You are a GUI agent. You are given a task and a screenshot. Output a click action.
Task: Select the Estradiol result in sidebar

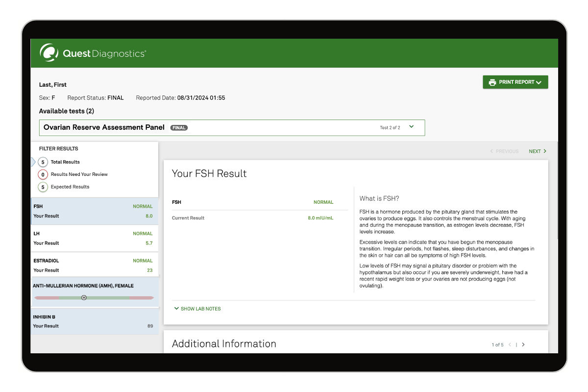tap(94, 266)
